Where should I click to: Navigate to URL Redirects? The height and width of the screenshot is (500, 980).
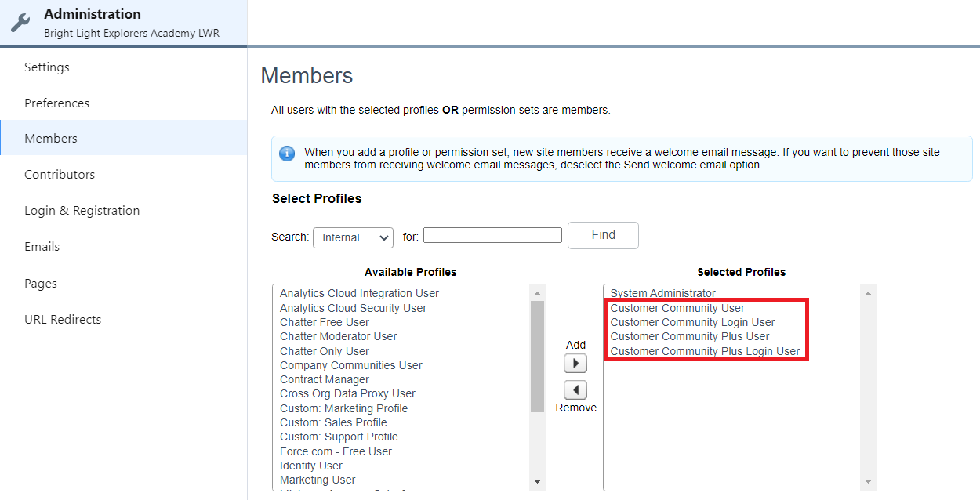pos(63,320)
